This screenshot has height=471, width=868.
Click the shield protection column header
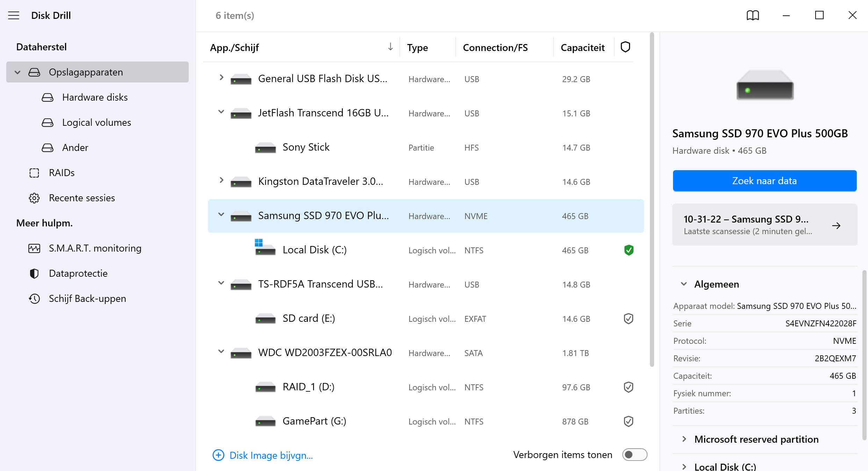tap(625, 47)
